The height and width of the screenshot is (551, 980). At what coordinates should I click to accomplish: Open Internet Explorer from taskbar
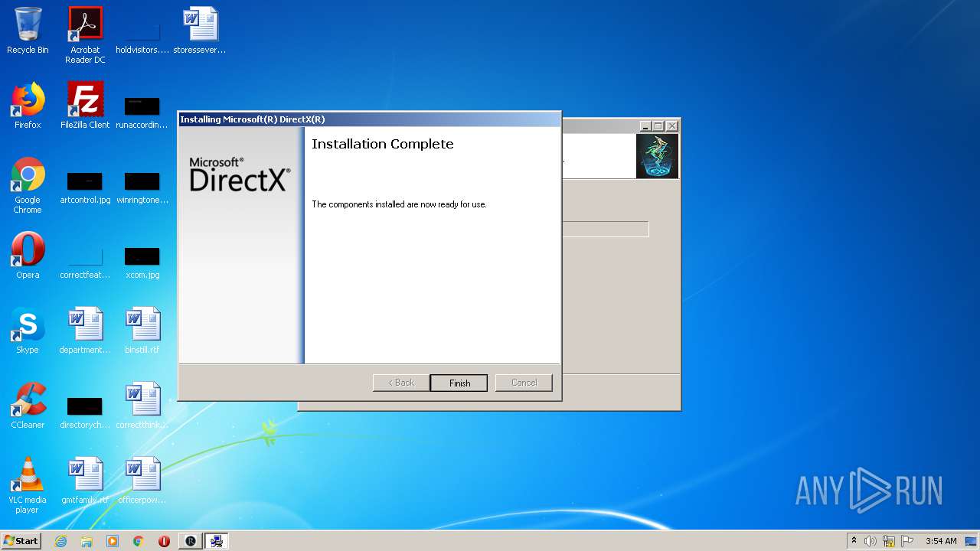click(60, 541)
